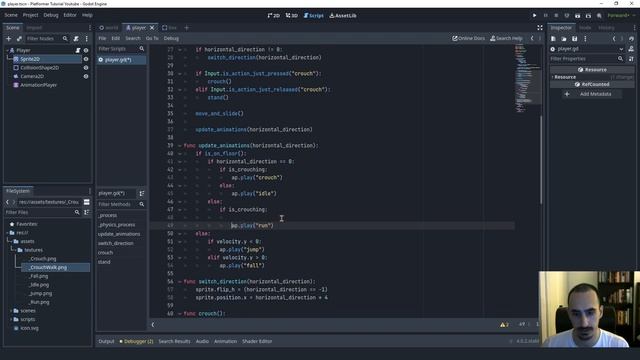Toggle visibility of CollisionShape2D node

point(86,68)
